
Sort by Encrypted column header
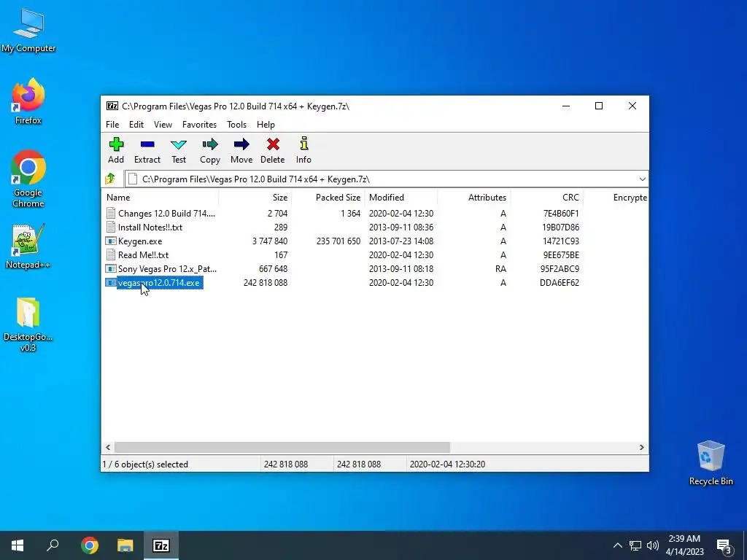tap(616, 197)
